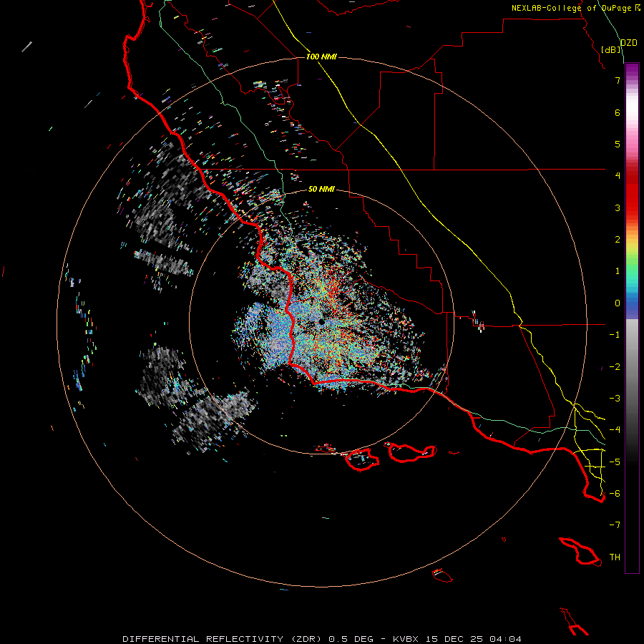Click the 1 dB tick on color scale
This screenshot has height=644, width=644.
coord(618,271)
